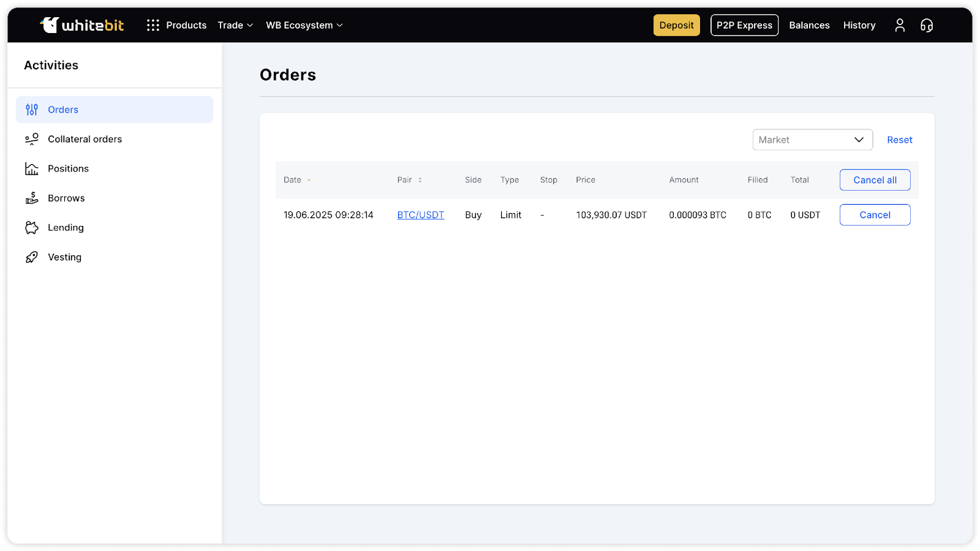Go to History in top navigation
This screenshot has width=980, height=551.
pos(859,25)
